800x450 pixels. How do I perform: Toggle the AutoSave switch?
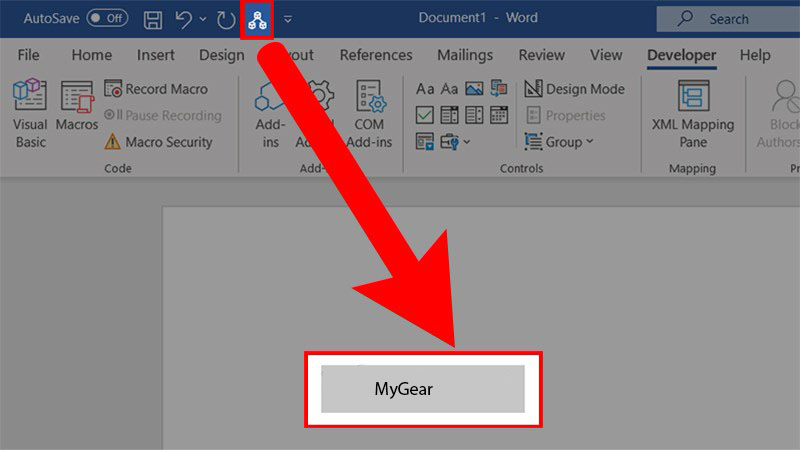coord(107,18)
